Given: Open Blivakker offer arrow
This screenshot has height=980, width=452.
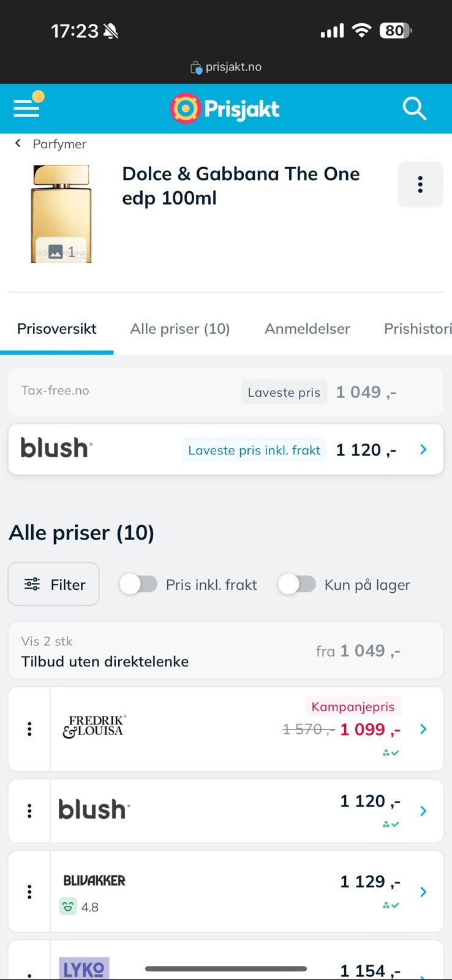Looking at the screenshot, I should point(423,892).
